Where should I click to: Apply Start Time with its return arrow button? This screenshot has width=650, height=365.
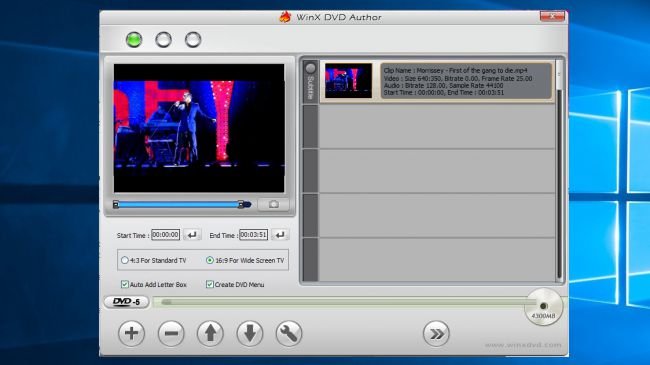(192, 235)
